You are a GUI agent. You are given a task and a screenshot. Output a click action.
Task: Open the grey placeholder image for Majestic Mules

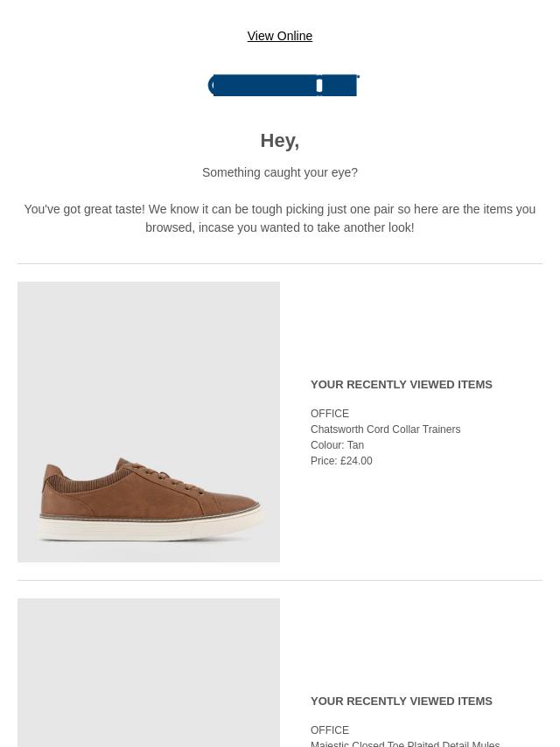point(149,673)
